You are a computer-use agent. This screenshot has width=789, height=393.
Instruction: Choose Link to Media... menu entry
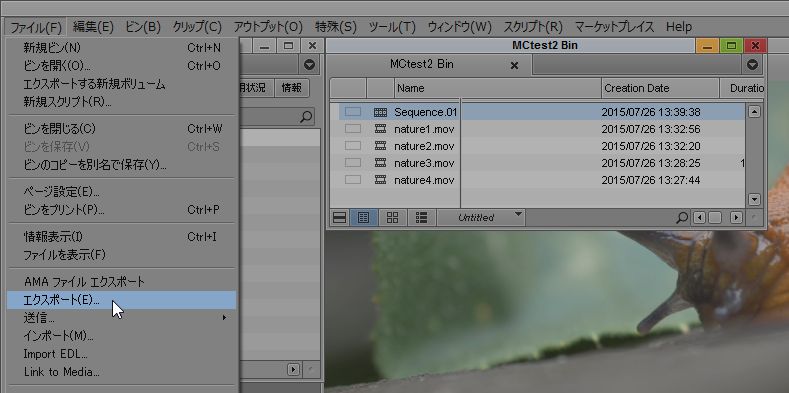[x=122, y=372]
